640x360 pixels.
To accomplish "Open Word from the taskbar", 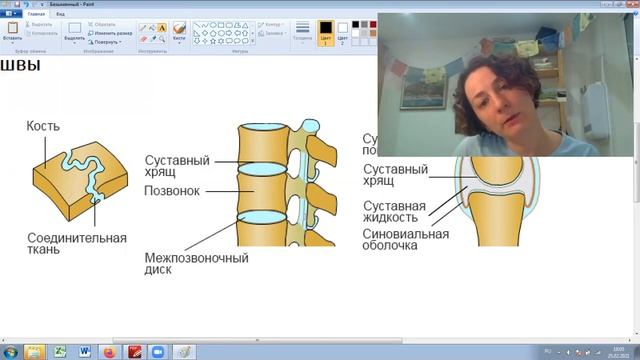I will tap(85, 352).
